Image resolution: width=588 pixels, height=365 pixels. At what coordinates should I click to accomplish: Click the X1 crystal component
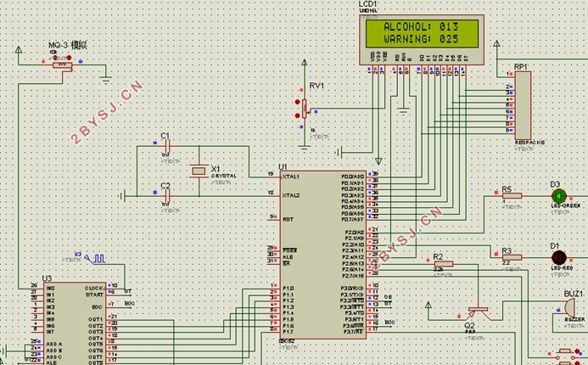[199, 171]
